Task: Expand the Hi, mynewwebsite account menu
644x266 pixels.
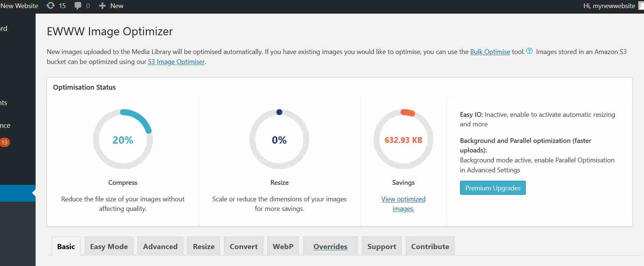Action: pyautogui.click(x=609, y=6)
